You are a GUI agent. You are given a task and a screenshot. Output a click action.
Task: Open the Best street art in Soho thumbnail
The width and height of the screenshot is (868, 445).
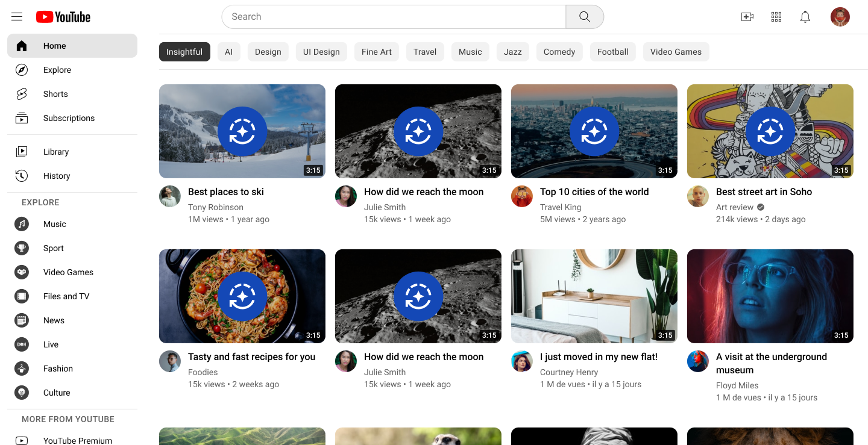(x=770, y=131)
